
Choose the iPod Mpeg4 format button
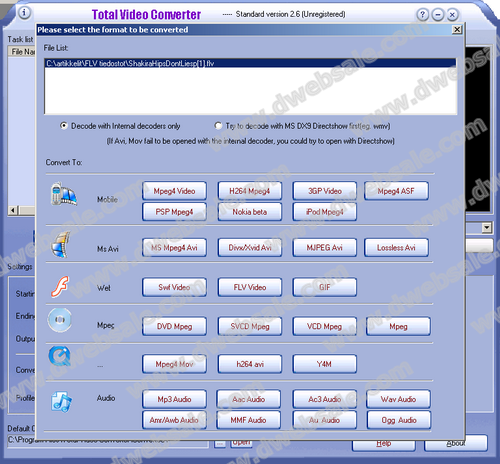(x=325, y=212)
